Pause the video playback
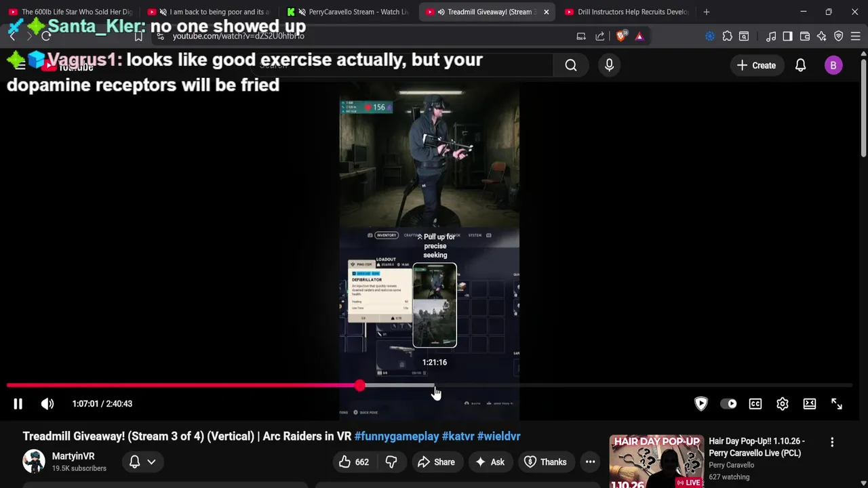This screenshot has width=868, height=488. click(x=18, y=404)
